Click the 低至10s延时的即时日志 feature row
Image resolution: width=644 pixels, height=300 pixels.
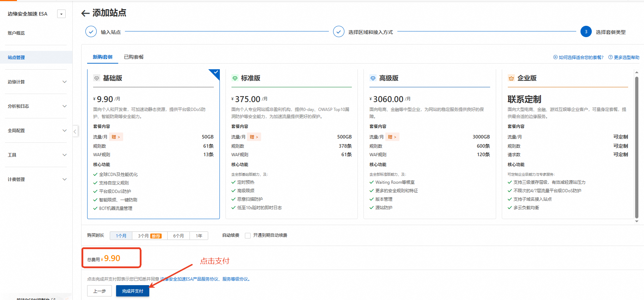point(257,208)
